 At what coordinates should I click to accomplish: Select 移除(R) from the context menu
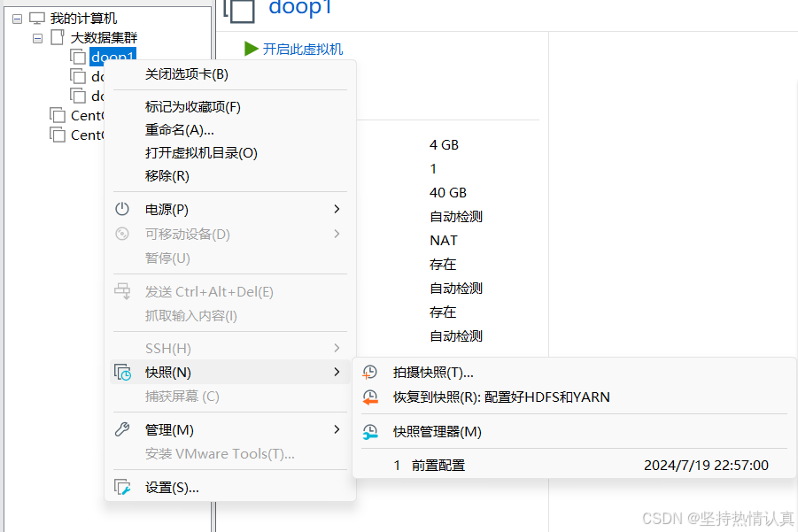click(230, 175)
